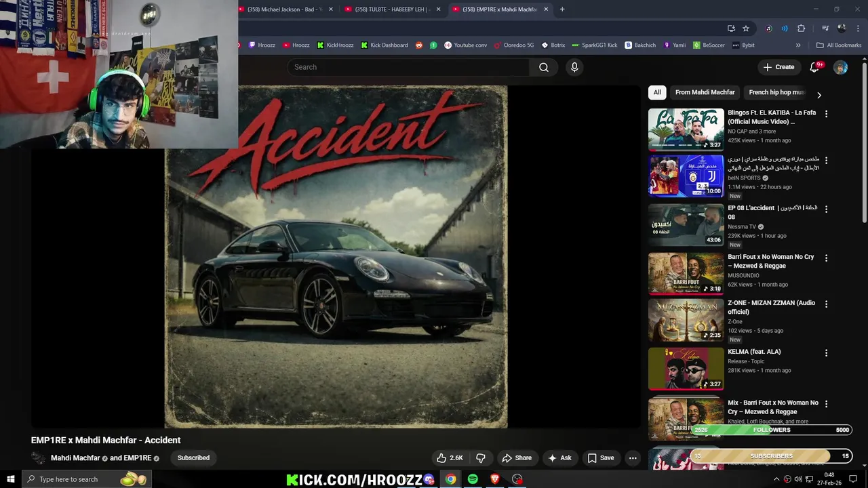Open options for Barri Fout video
Screen dimensions: 868x488
point(826,258)
